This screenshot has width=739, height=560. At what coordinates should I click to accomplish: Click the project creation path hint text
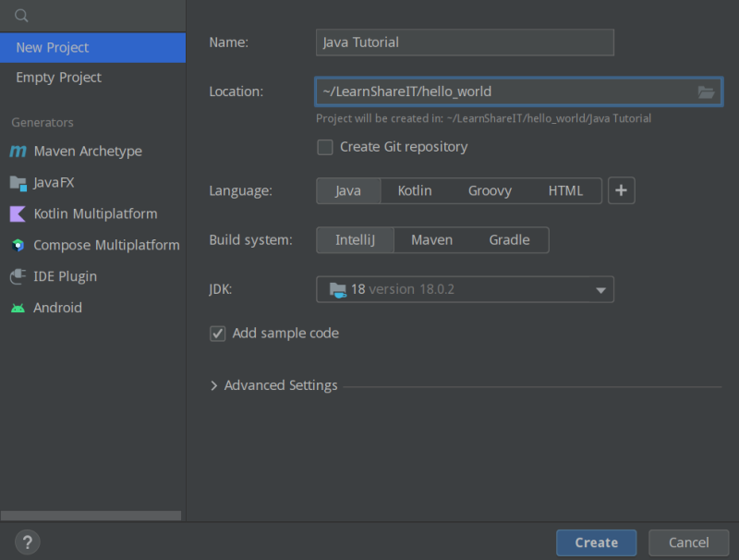(483, 118)
